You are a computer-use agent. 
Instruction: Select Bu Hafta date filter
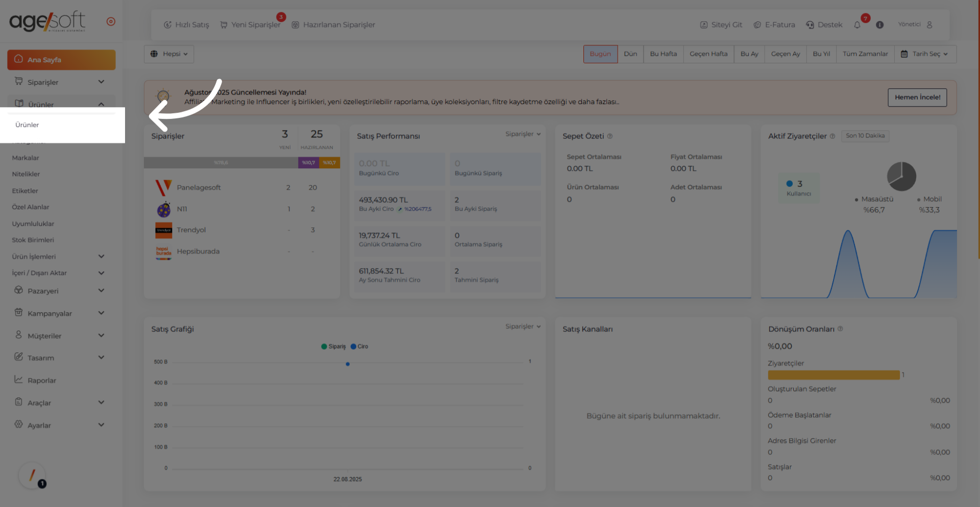coord(664,54)
